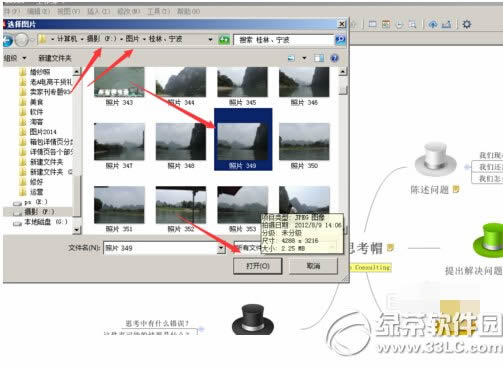Viewport: 503px width, 367px height.
Task: Click the settings gear icon in toolbar
Action: point(467,24)
